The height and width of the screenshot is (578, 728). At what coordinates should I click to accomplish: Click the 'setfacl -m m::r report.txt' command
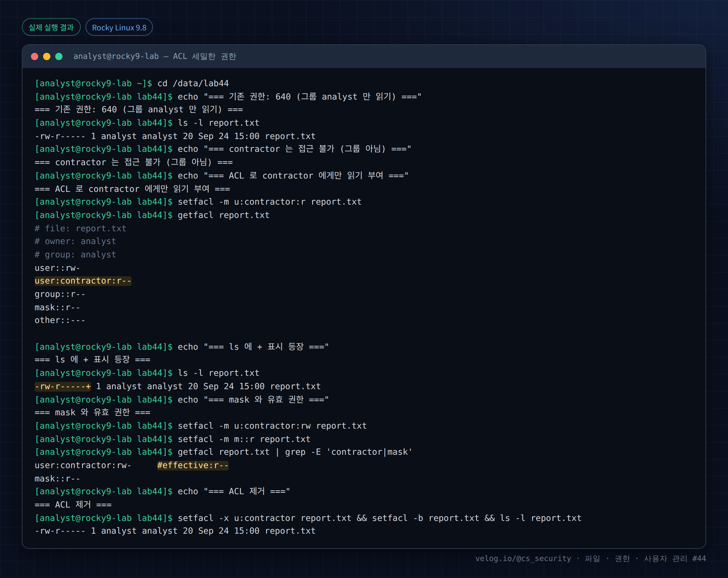244,439
